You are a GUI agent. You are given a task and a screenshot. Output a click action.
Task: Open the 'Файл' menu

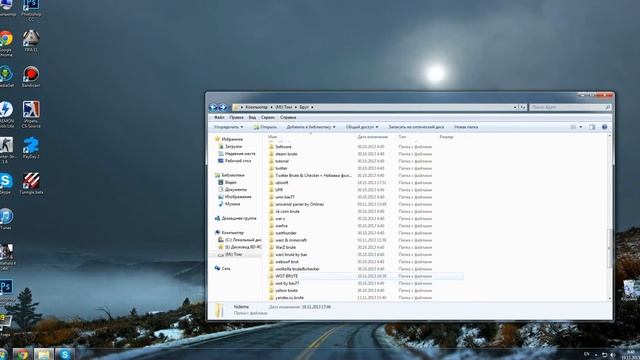(219, 117)
